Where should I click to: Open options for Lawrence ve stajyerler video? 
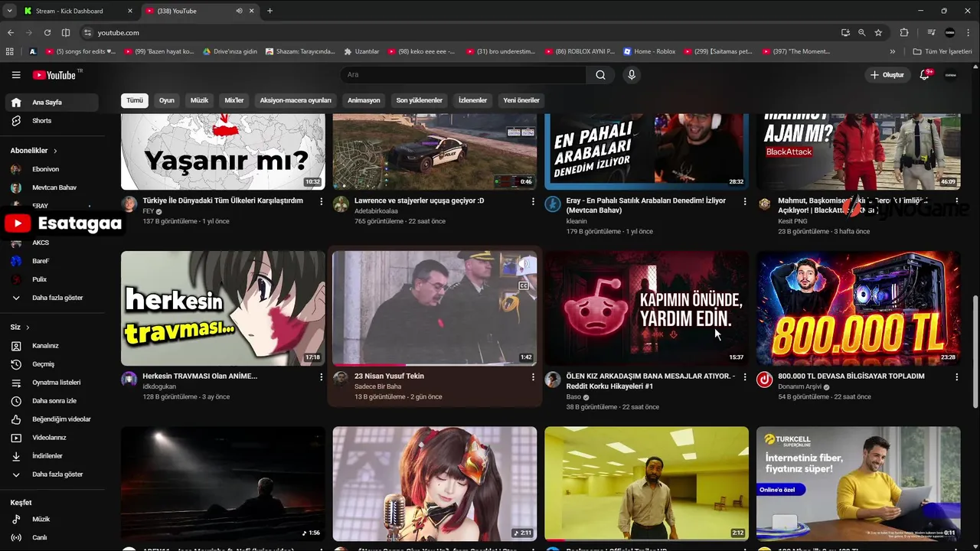(x=533, y=201)
